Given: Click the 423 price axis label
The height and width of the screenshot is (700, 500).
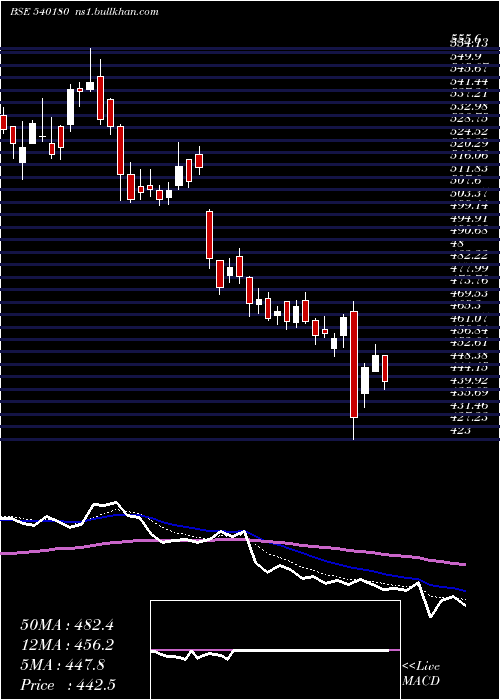Looking at the screenshot, I should (x=461, y=431).
